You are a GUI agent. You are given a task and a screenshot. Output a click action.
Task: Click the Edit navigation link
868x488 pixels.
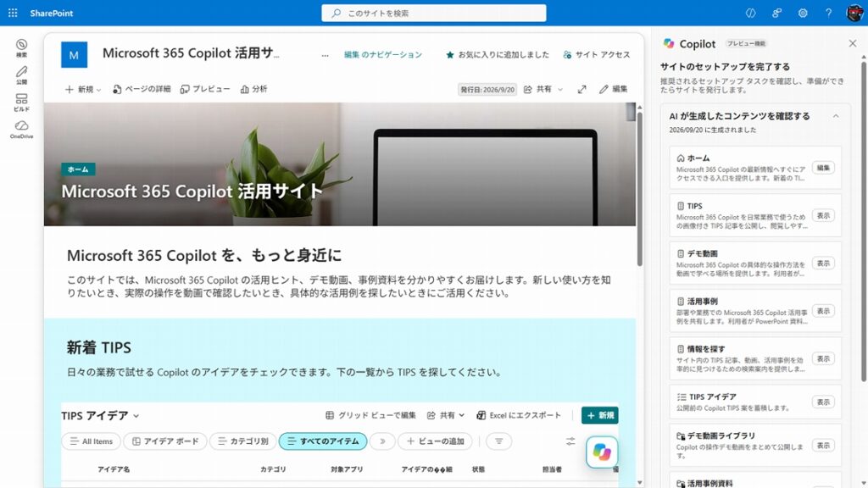point(383,55)
